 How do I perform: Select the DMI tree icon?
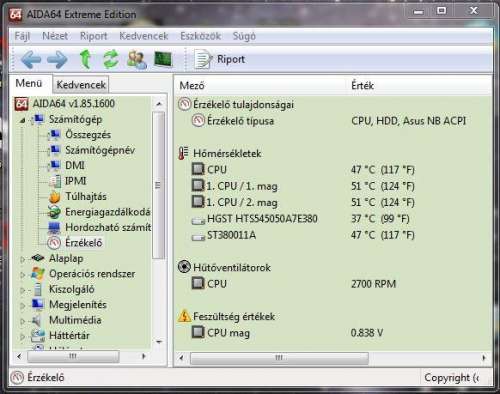pos(54,165)
